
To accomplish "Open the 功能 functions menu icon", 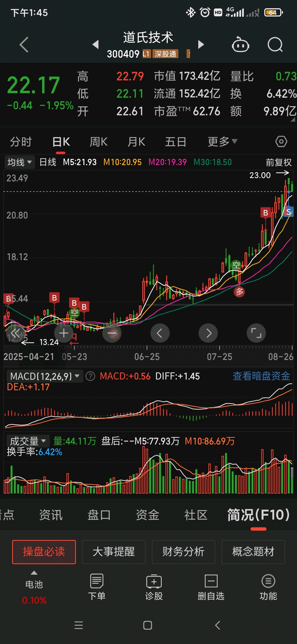I will (268, 587).
